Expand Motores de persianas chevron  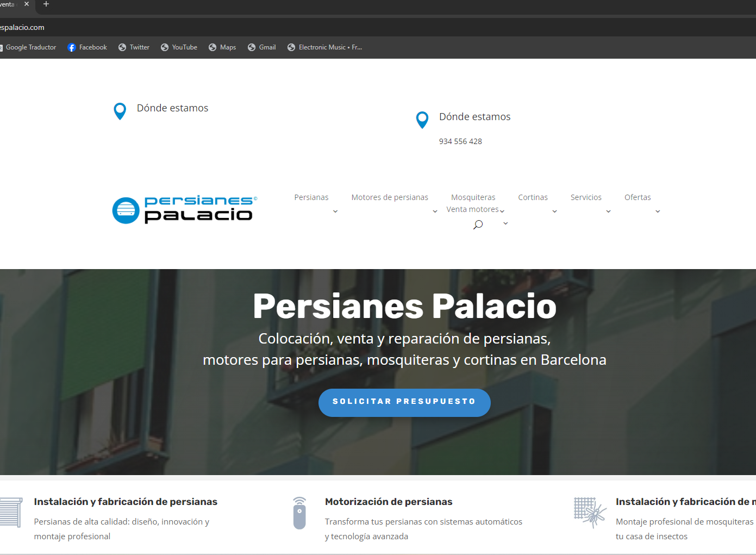click(435, 211)
